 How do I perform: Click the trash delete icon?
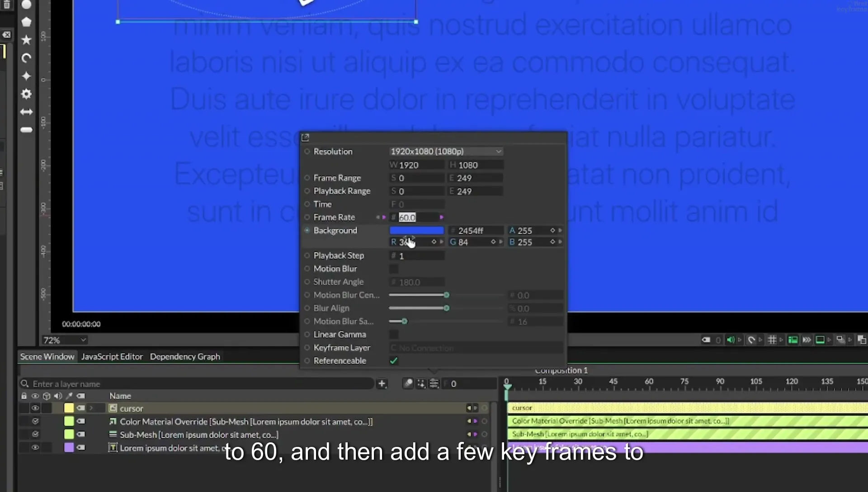6,5
